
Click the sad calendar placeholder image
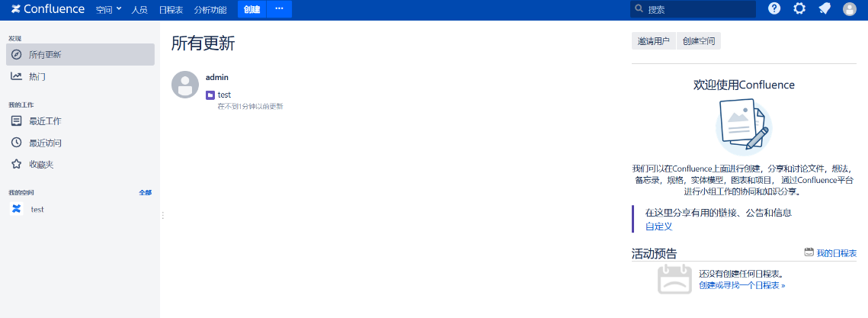674,278
